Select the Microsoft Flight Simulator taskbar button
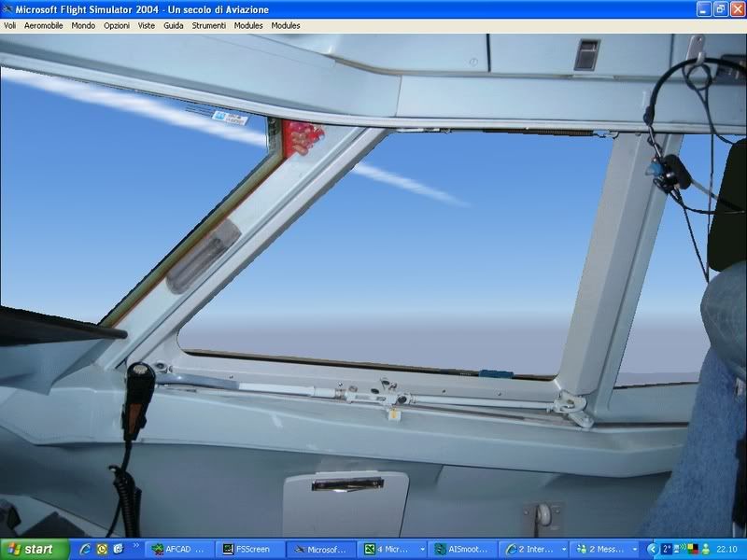The width and height of the screenshot is (747, 560). point(321,550)
